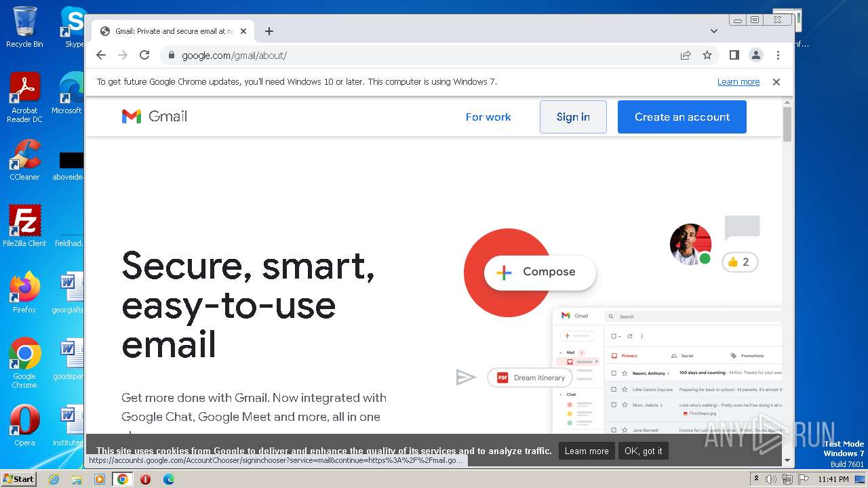
Task: Open the Learn more link about Chrome updates
Action: [738, 82]
